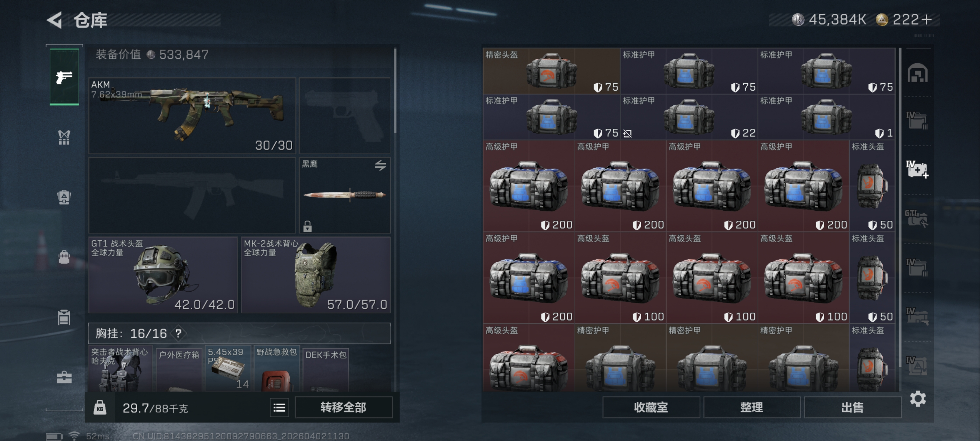Select the AKM rifle slot
980x441 pixels.
192,115
